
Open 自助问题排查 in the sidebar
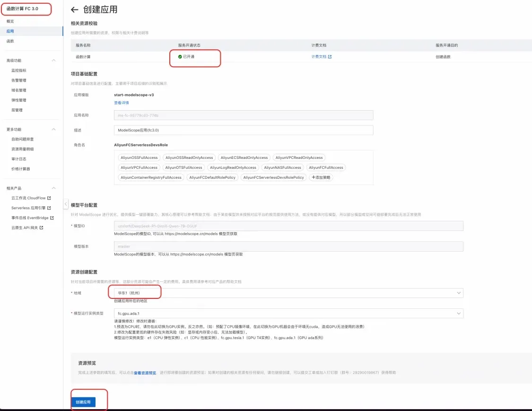click(x=22, y=139)
